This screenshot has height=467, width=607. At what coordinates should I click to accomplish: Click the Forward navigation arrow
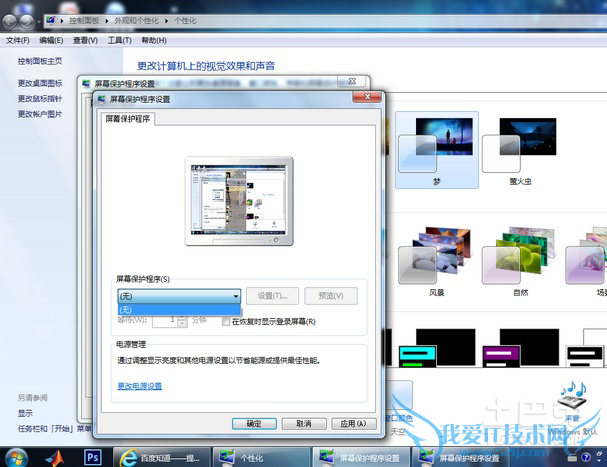(27, 22)
